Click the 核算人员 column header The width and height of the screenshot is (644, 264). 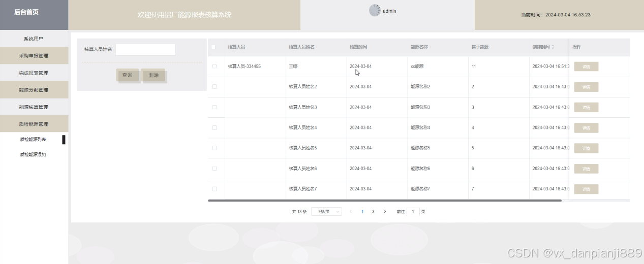point(236,47)
